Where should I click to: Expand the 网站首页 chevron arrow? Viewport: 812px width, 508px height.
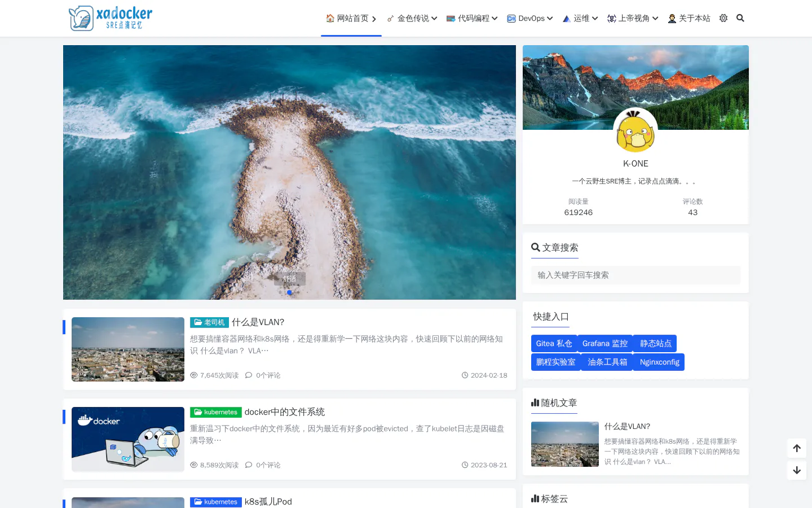click(374, 19)
